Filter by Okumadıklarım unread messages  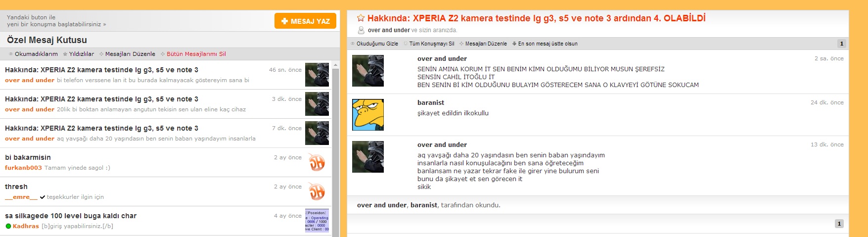coord(33,54)
